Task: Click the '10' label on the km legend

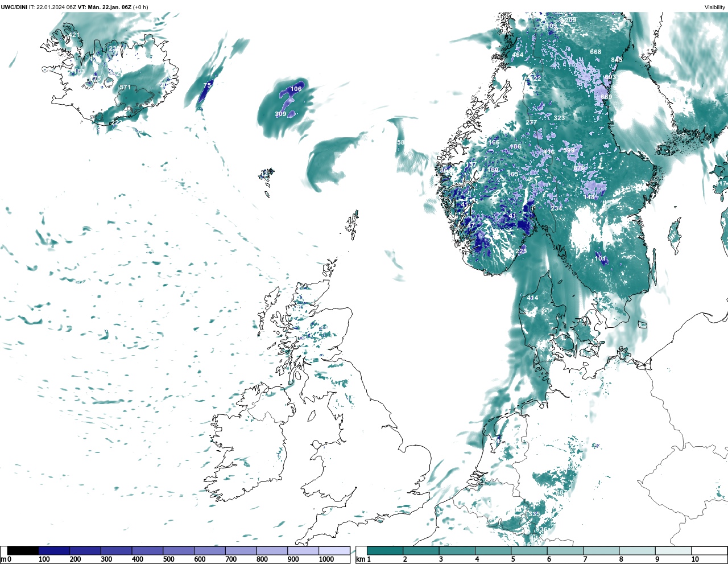Action: click(x=695, y=559)
